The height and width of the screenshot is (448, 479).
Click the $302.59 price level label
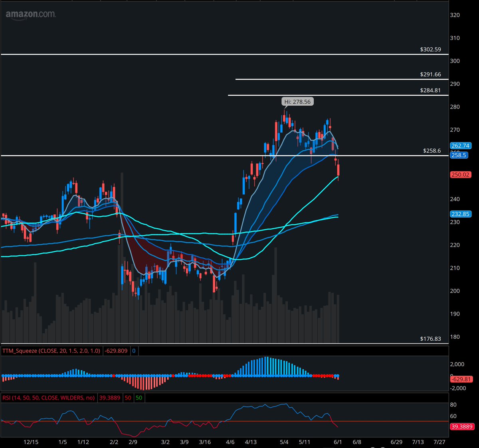click(x=430, y=49)
